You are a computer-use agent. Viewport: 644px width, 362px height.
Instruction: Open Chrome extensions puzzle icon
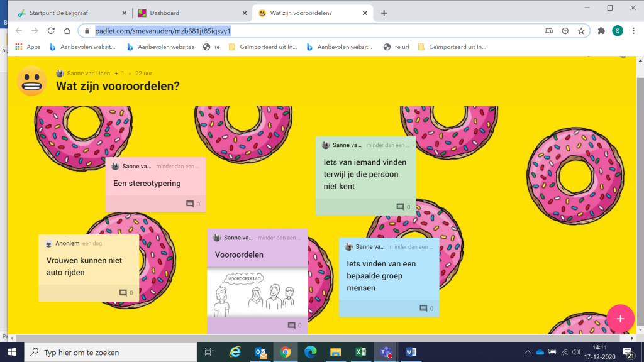601,31
